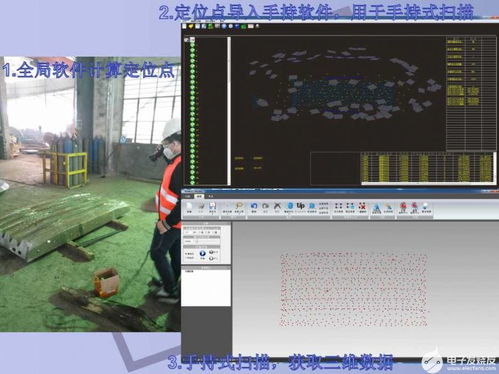Viewport: 499px width, 374px height.
Task: Click the pencil-like edit icon in scanner ribbon
Action: tap(388, 207)
